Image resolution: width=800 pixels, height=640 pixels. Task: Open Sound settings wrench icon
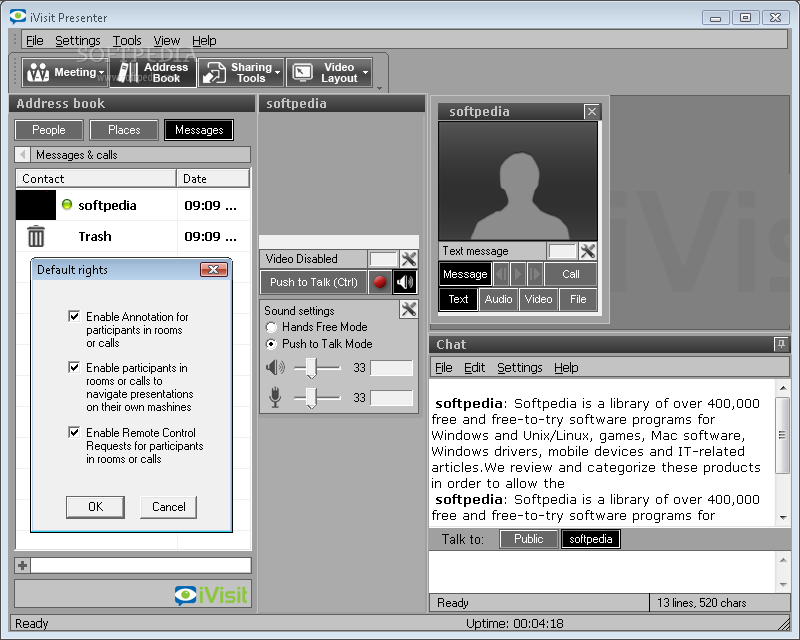[409, 309]
